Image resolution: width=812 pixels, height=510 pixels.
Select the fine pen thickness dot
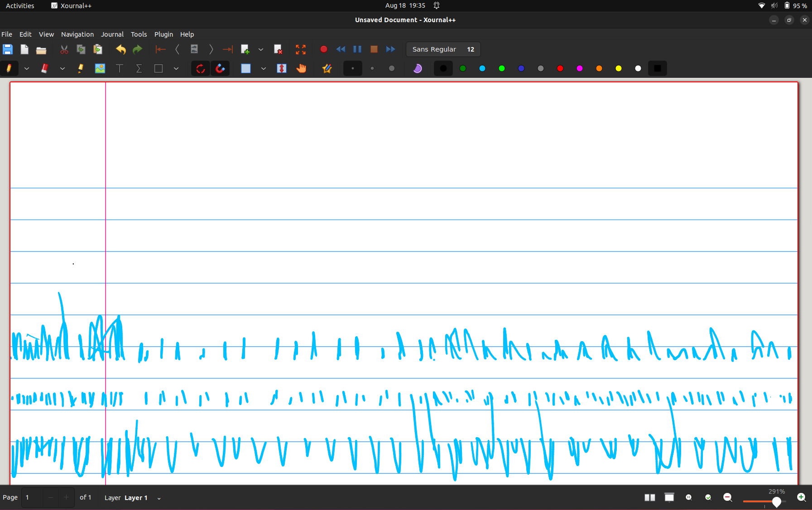pos(353,68)
